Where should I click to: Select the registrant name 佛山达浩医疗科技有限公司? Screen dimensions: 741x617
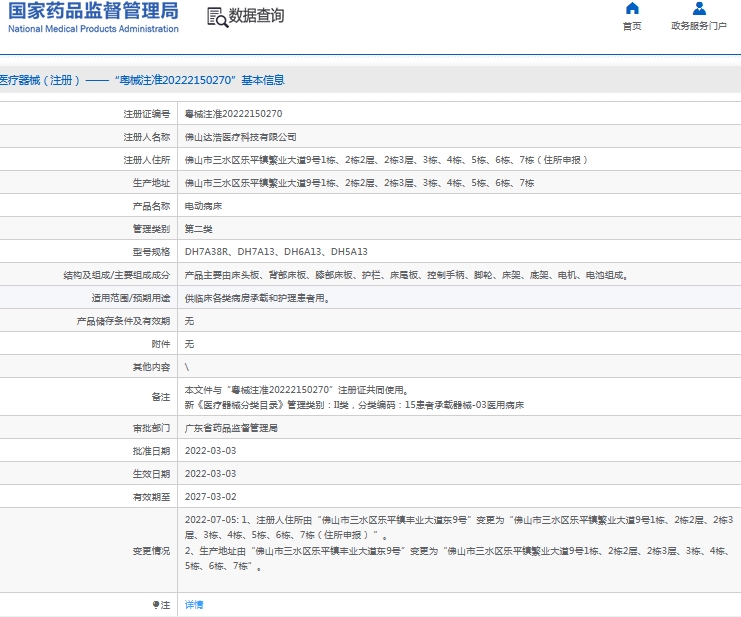[x=241, y=137]
